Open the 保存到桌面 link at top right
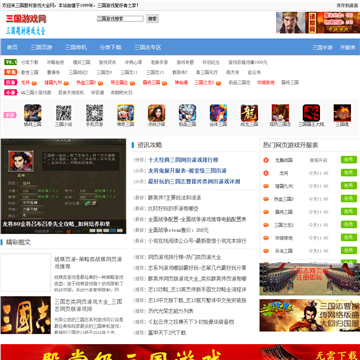360x360 pixels. pyautogui.click(x=346, y=5)
